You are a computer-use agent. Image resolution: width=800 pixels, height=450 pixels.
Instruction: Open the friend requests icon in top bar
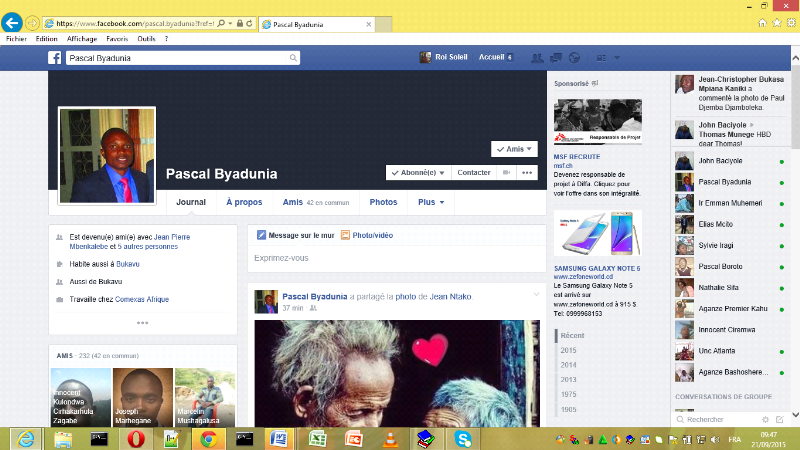coord(538,58)
